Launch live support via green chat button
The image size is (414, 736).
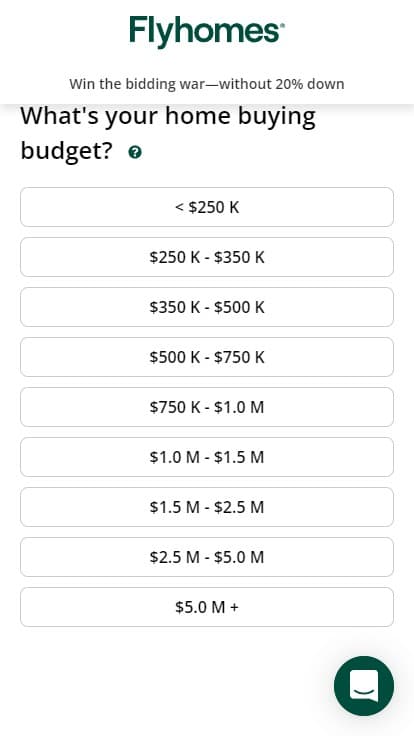coord(364,686)
